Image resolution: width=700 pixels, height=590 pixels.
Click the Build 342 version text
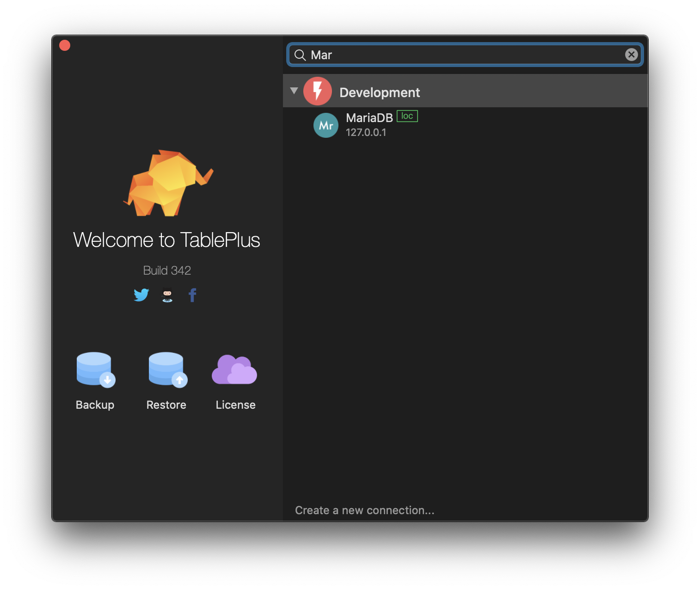167,270
